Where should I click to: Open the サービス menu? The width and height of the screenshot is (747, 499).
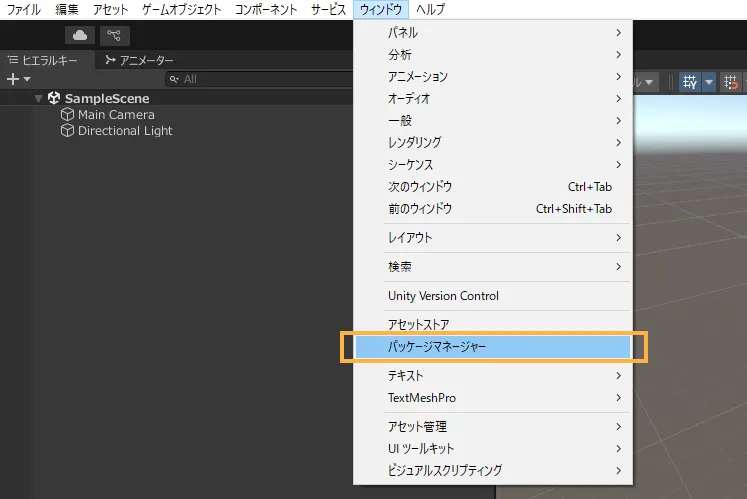[328, 10]
